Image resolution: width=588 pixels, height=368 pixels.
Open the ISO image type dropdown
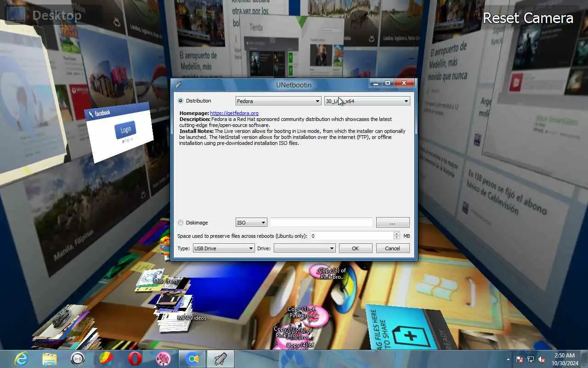click(x=251, y=223)
